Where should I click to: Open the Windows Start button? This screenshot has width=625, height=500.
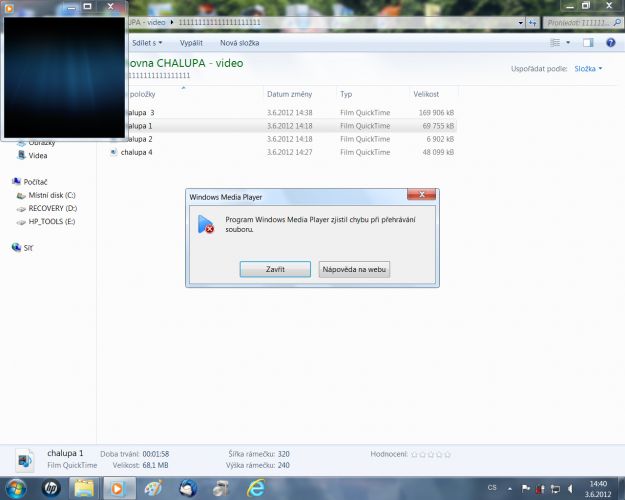16,488
